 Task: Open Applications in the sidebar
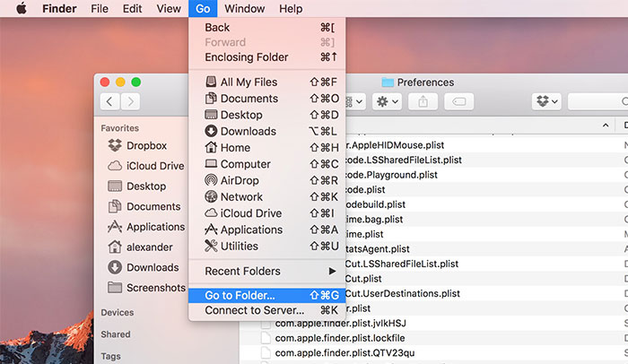tap(146, 227)
